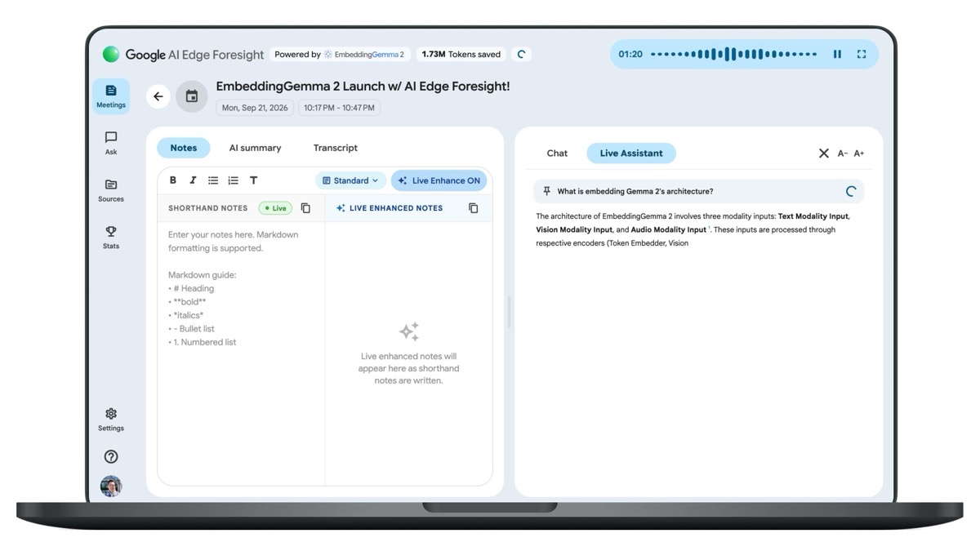The width and height of the screenshot is (980, 551).
Task: Go back using the arrow button
Action: [x=158, y=96]
